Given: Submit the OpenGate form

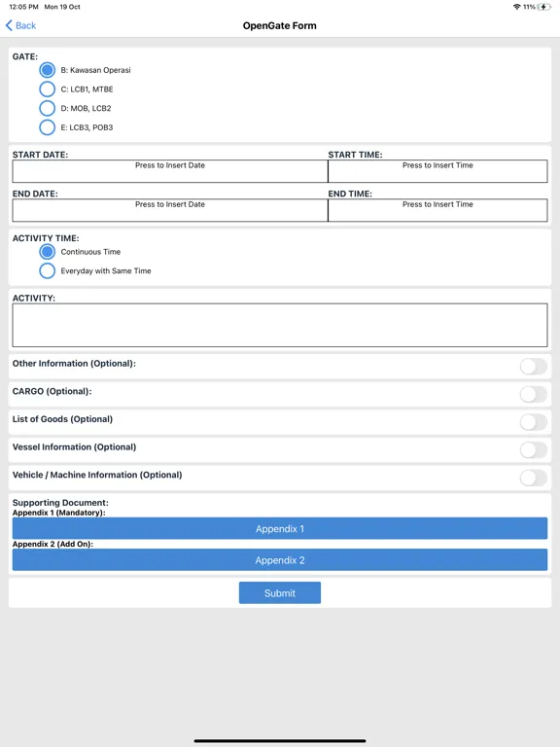Looking at the screenshot, I should (x=280, y=593).
